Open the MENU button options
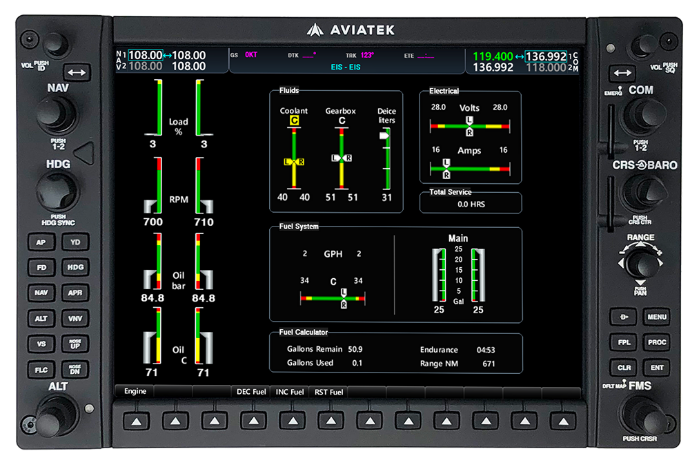 [x=655, y=317]
